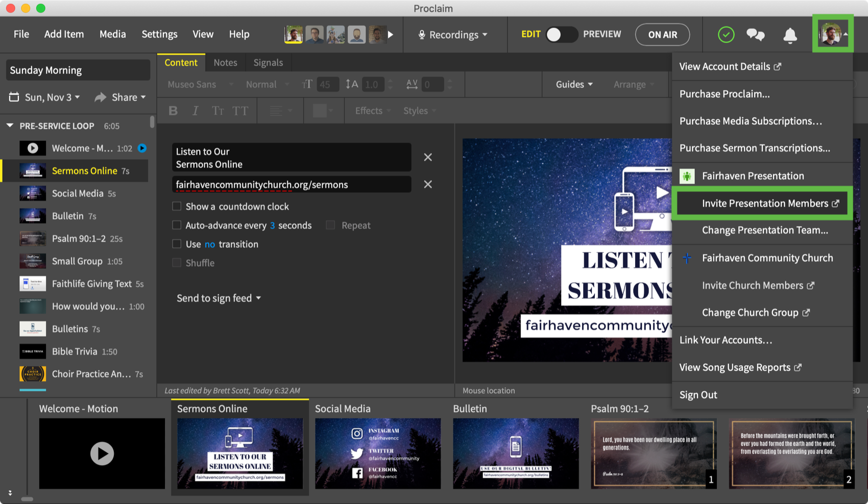Click the microphone Recordings icon
The height and width of the screenshot is (504, 868).
[x=422, y=35]
